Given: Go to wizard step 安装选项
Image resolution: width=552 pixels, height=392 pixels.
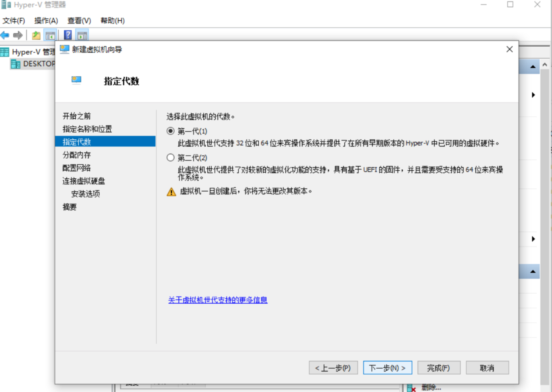Looking at the screenshot, I should click(x=86, y=194).
